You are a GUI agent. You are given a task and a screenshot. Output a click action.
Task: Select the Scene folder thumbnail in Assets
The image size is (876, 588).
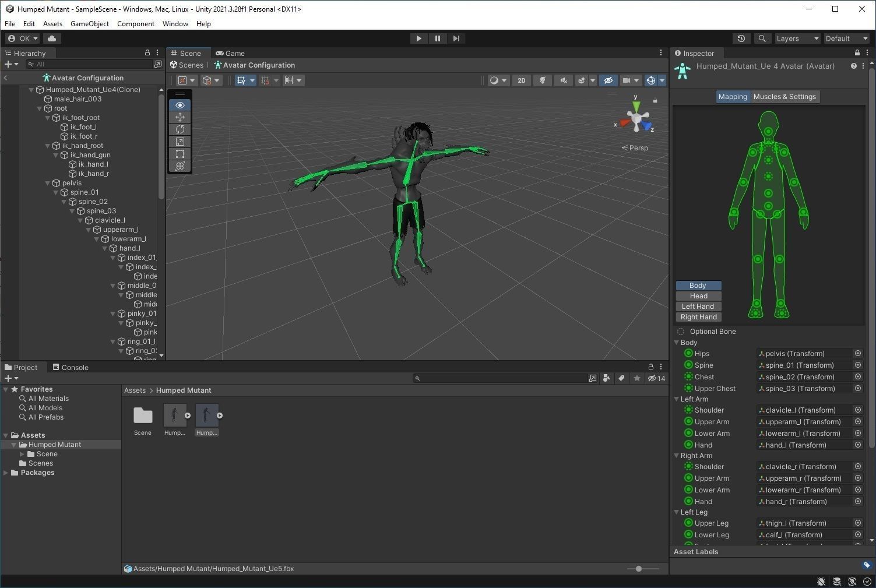pos(143,420)
